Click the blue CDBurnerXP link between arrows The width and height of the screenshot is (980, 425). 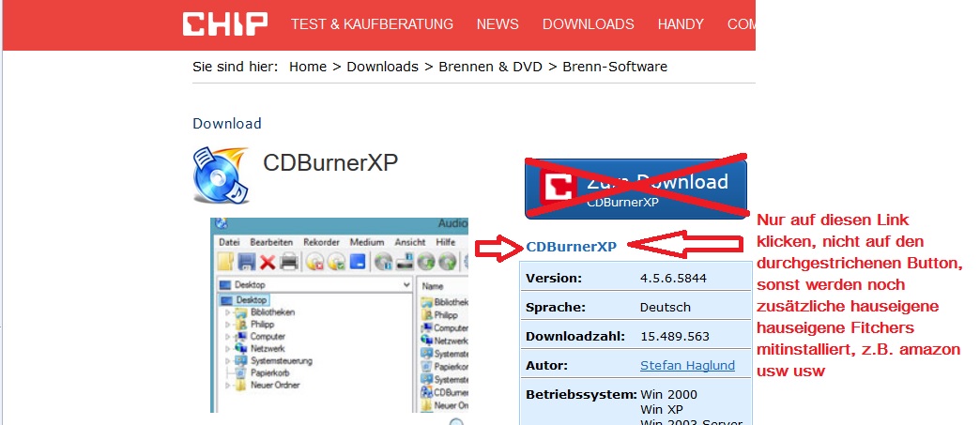click(x=572, y=246)
